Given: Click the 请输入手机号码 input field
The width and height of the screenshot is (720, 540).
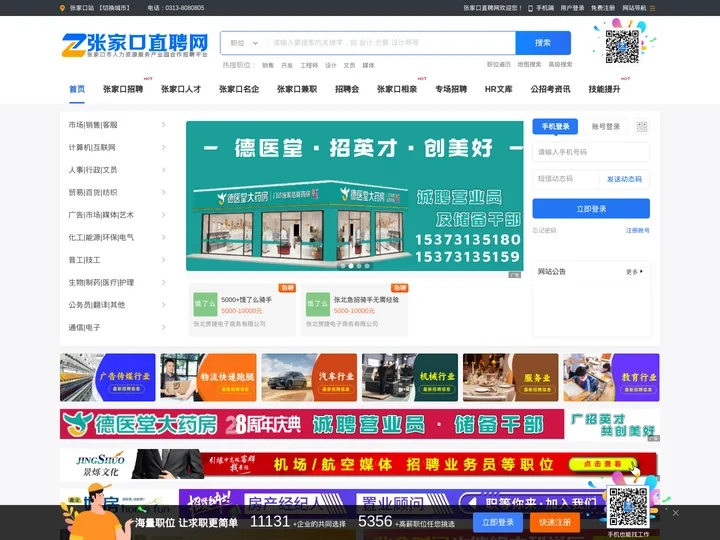Looking at the screenshot, I should point(591,152).
